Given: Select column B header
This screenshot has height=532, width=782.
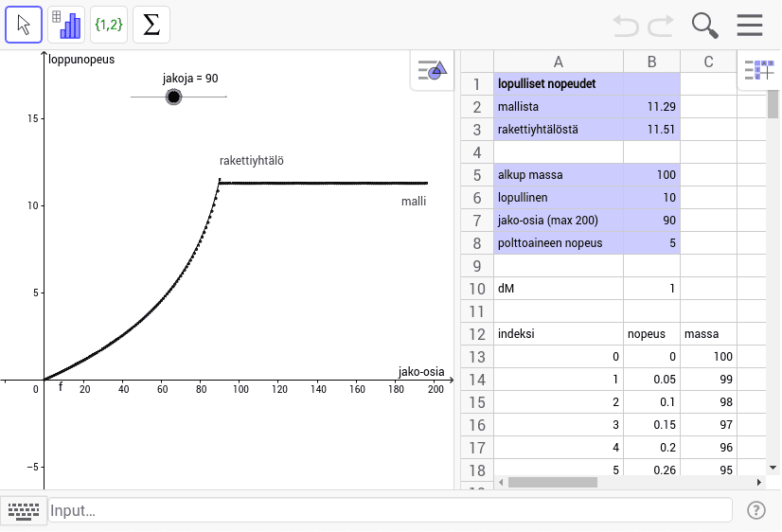Looking at the screenshot, I should 652,62.
